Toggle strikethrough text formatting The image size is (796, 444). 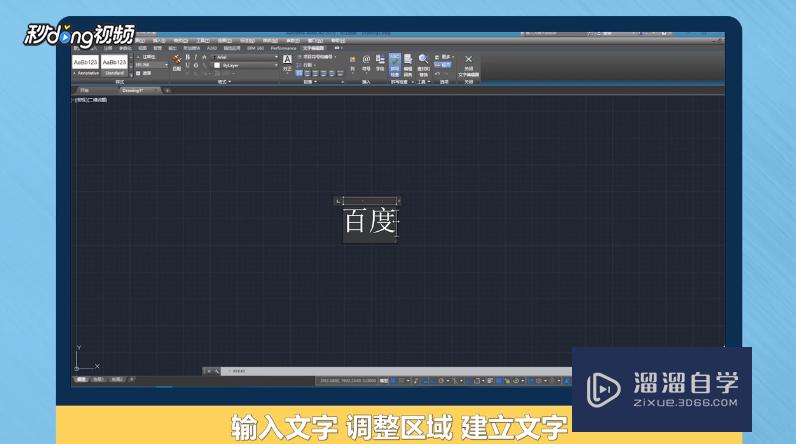pos(204,57)
